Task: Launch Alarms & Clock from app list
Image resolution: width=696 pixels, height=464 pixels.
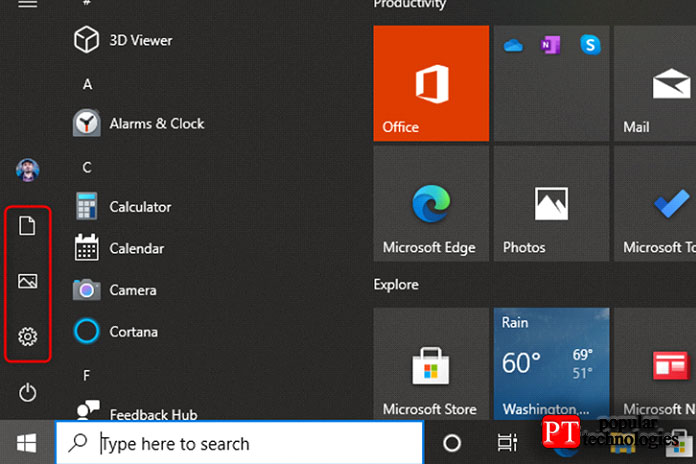Action: pyautogui.click(x=138, y=123)
